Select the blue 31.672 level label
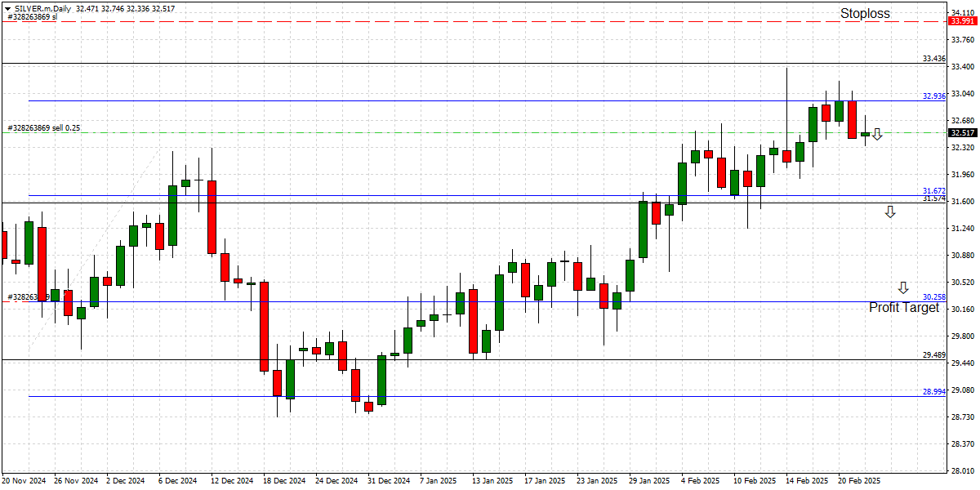This screenshot has width=980, height=490. (933, 191)
